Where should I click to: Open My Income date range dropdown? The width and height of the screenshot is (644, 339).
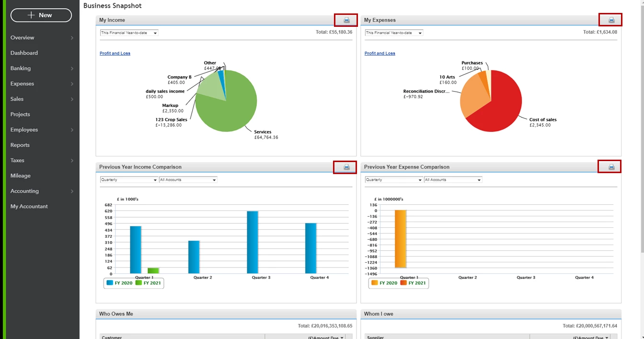pyautogui.click(x=129, y=33)
